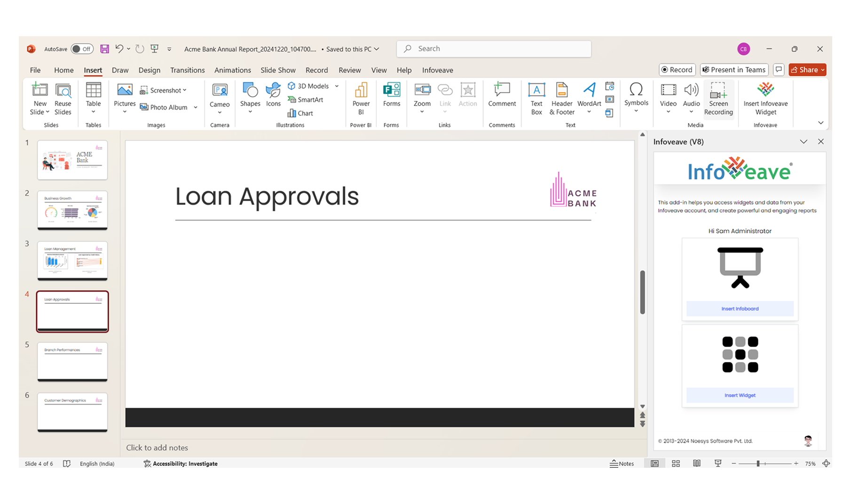Switch to Slide Sorter view
This screenshot has height=504, width=851.
pos(676,464)
